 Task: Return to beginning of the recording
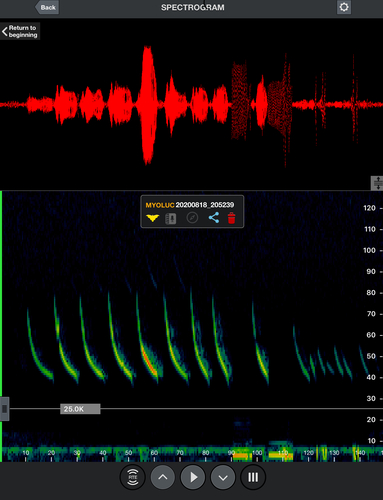[20, 31]
